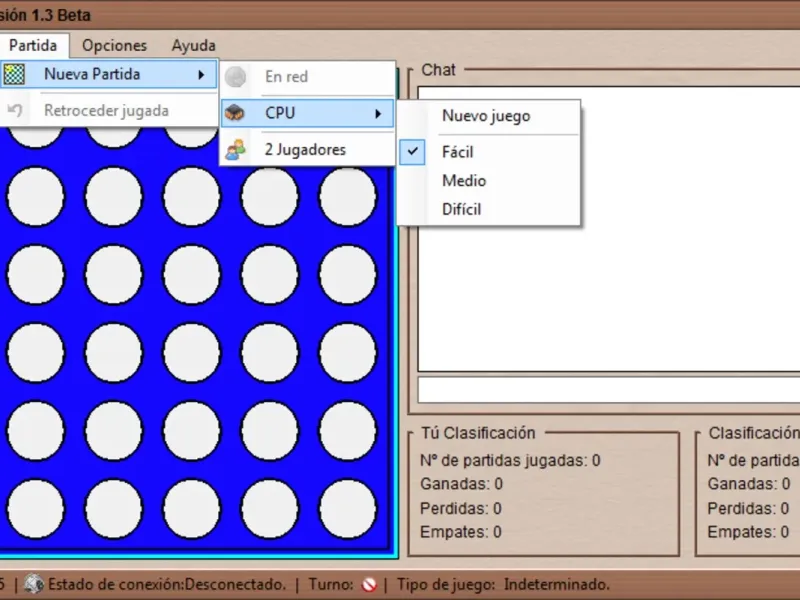Viewport: 800px width, 600px height.
Task: Select the En red menu entry
Action: (x=308, y=77)
